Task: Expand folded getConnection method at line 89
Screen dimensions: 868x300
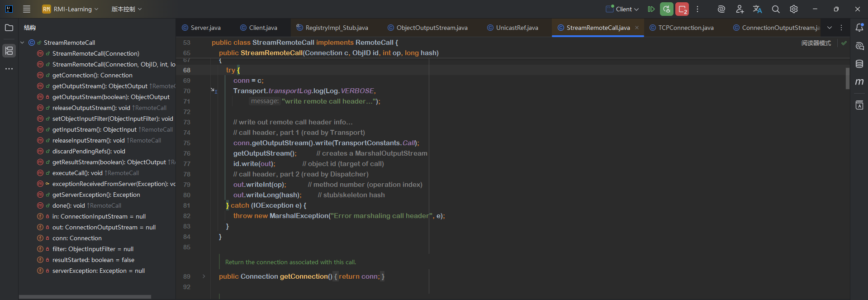Action: click(x=204, y=276)
